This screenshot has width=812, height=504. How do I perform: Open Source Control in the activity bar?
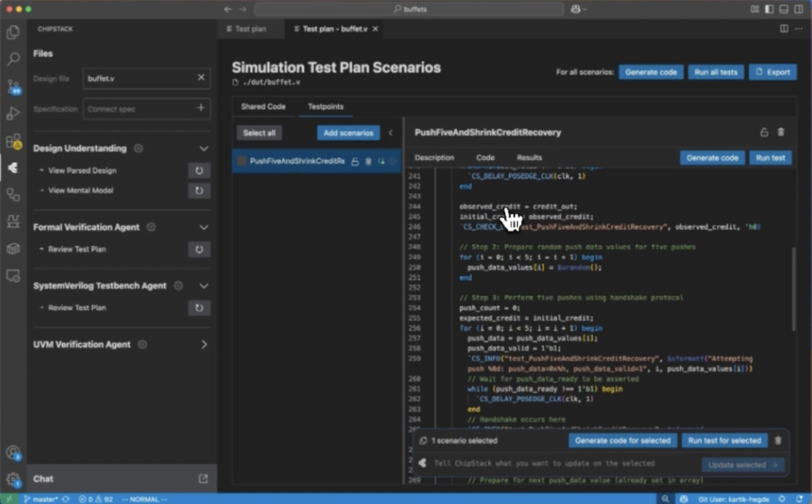[x=13, y=86]
